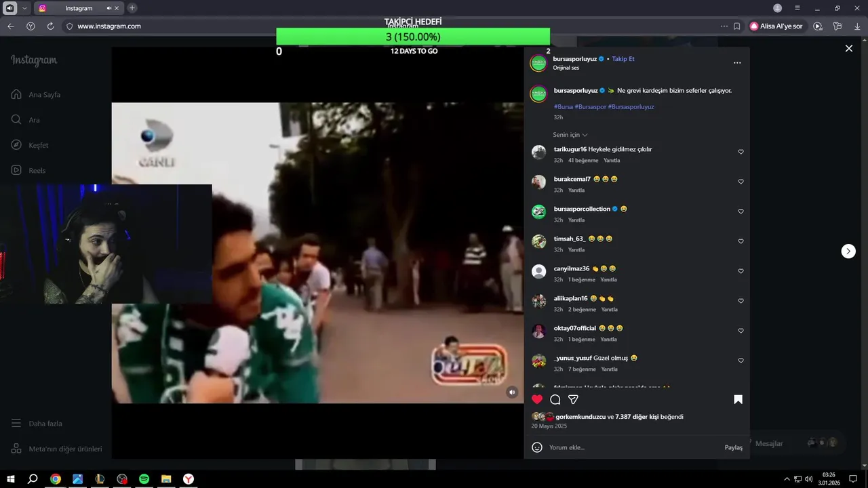
Task: Open 7 beğenme on _yunus_yusuf comment
Action: click(582, 369)
